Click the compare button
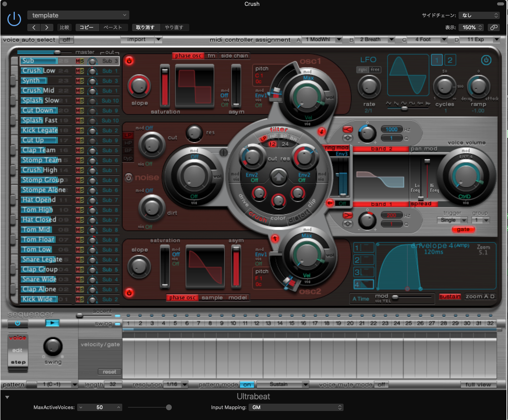This screenshot has height=420, width=508. pos(64,27)
